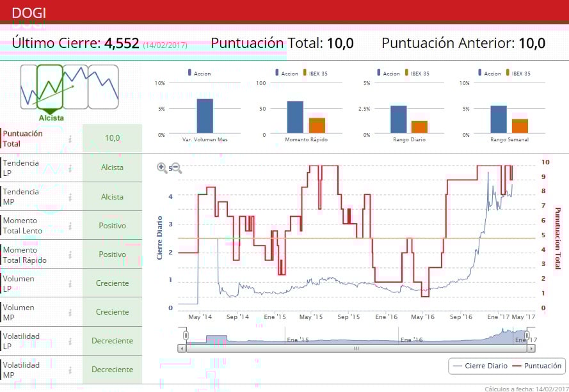Click the Puntuación Total header value 10,0
The width and height of the screenshot is (569, 392).
pyautogui.click(x=341, y=43)
